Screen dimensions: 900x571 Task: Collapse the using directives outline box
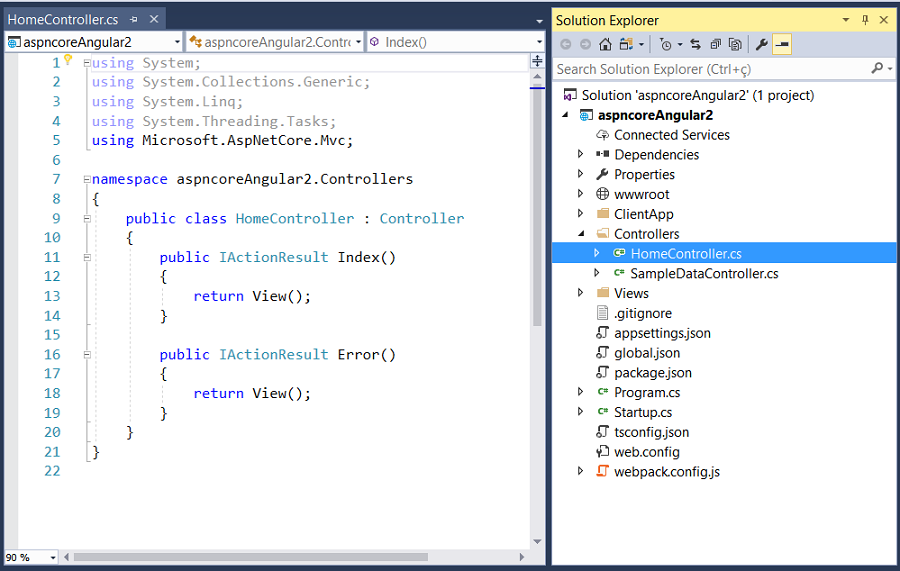[x=87, y=63]
